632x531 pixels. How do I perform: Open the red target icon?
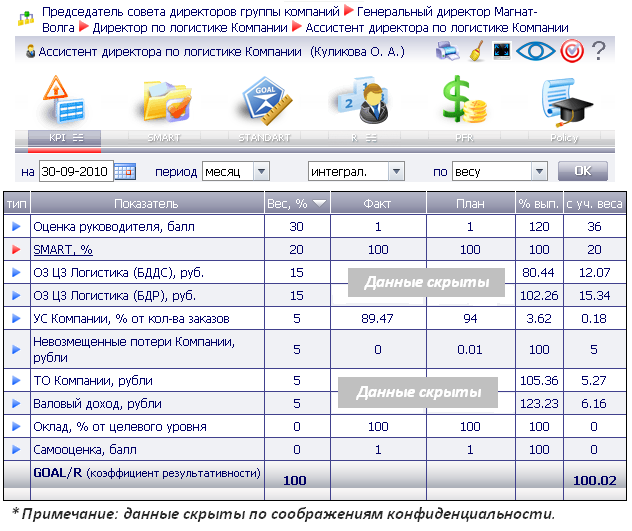tap(572, 51)
